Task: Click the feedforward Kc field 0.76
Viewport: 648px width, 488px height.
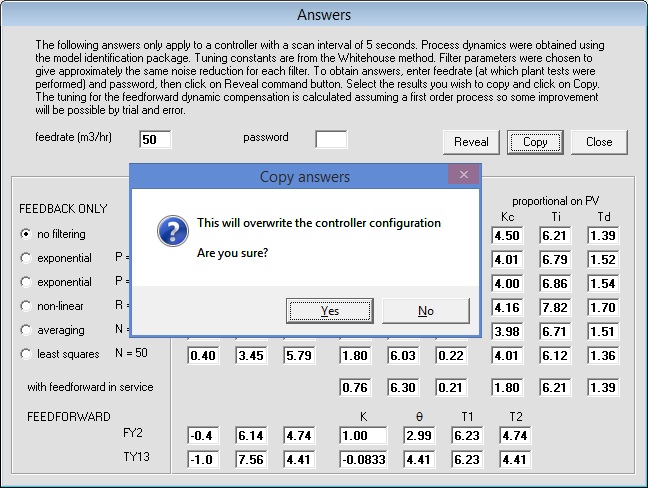Action: point(355,386)
